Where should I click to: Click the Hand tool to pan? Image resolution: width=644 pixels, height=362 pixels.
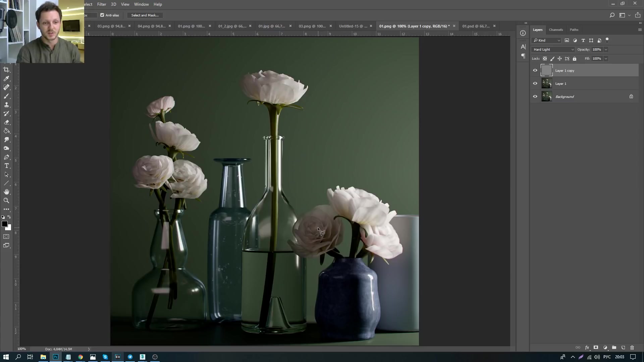click(x=6, y=192)
